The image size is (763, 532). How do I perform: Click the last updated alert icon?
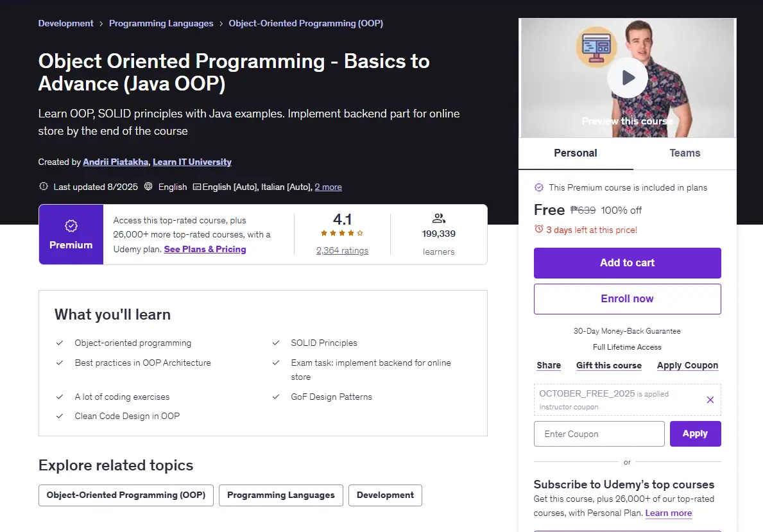click(43, 186)
